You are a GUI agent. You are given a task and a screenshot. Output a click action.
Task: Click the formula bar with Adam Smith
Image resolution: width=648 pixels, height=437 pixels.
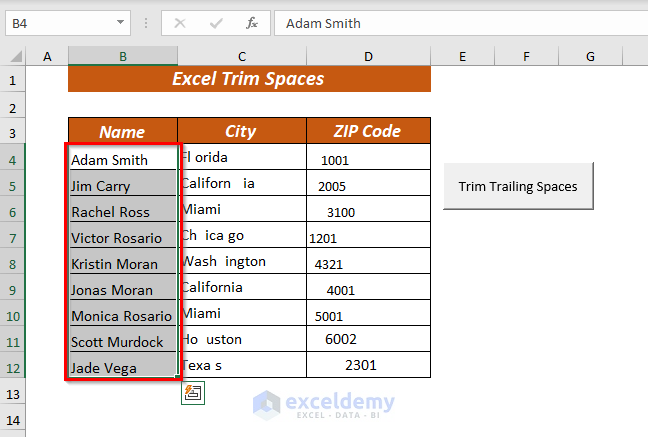coord(461,23)
